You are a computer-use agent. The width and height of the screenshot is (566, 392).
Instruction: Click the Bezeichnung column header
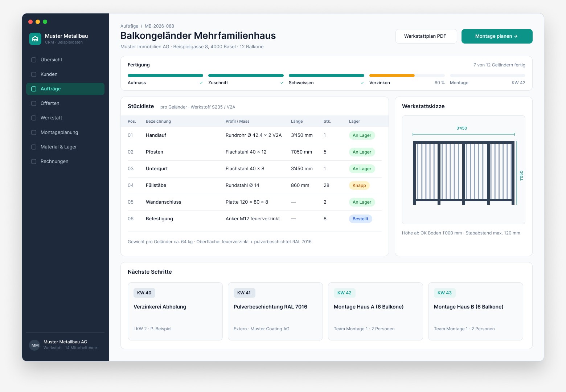click(x=158, y=121)
